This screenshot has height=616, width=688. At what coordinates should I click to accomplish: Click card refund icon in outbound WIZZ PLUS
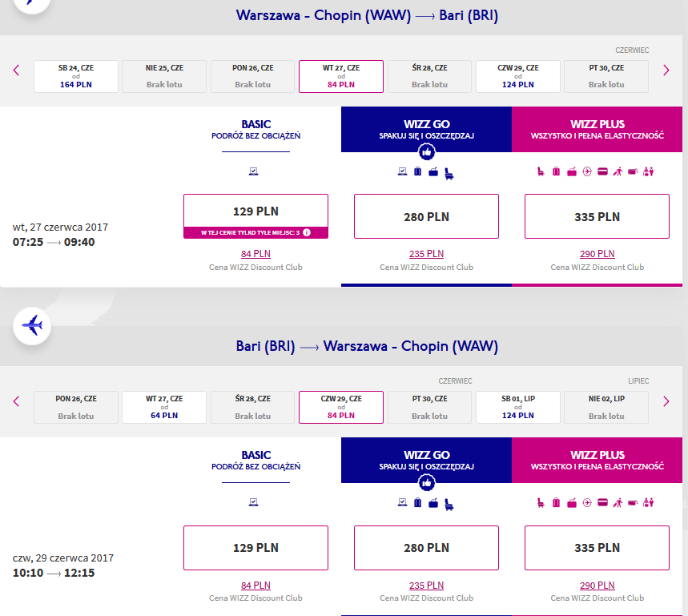coord(603,171)
